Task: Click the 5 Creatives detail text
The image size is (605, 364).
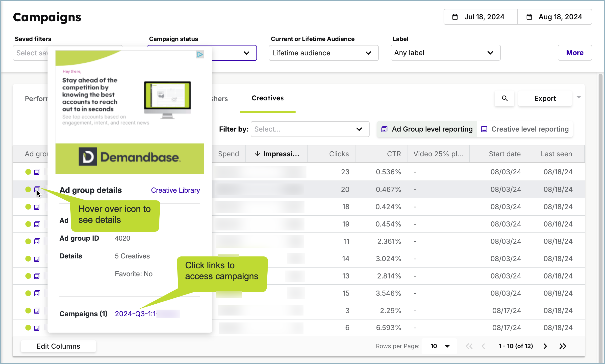Action: tap(132, 256)
